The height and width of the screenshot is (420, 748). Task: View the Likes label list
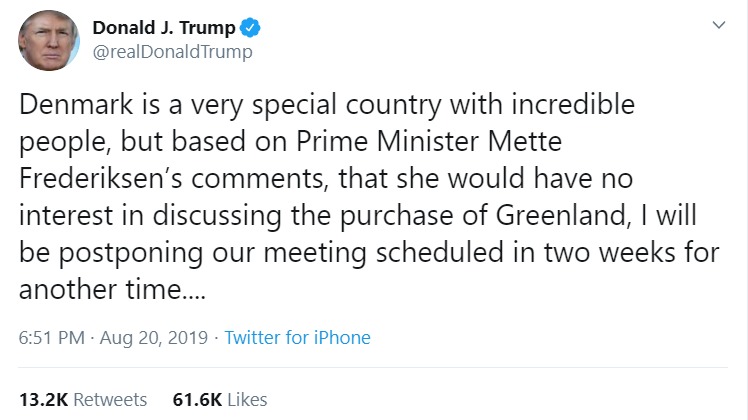(247, 399)
